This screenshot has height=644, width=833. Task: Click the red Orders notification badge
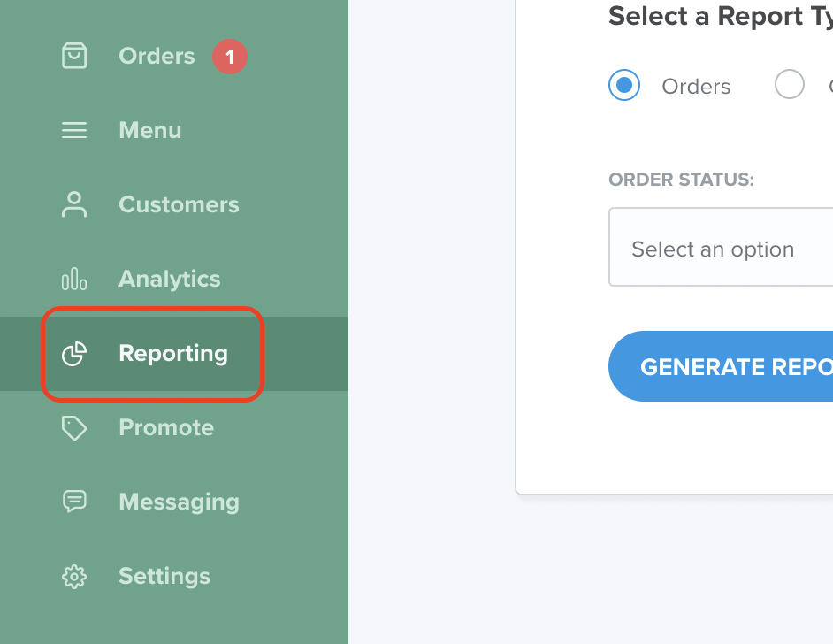[x=230, y=57]
